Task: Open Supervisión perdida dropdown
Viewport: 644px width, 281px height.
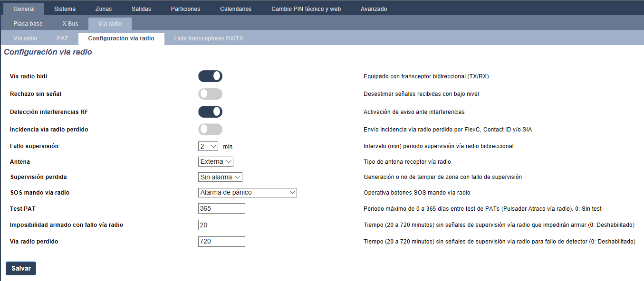Action: click(220, 177)
